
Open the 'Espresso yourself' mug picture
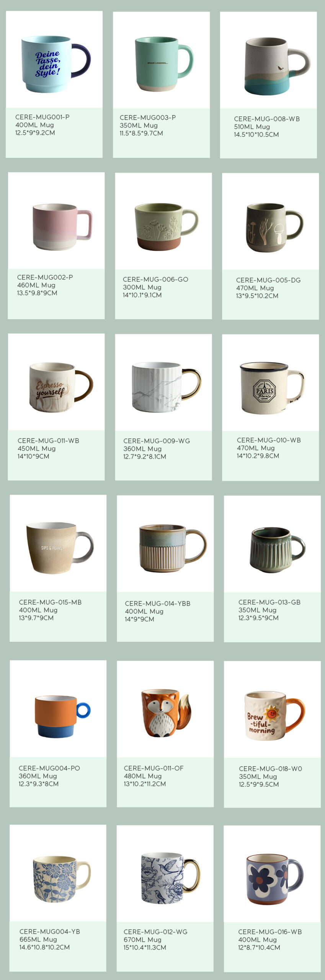(61, 387)
